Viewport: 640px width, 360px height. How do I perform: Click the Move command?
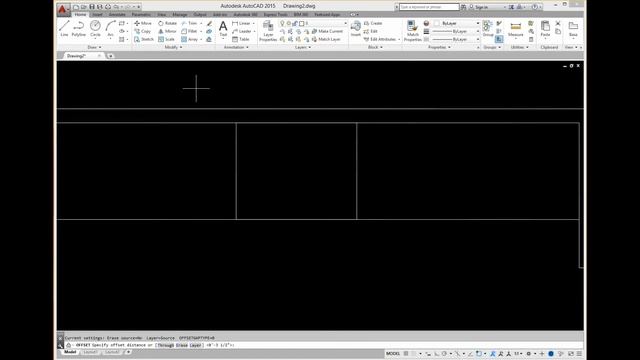point(143,23)
